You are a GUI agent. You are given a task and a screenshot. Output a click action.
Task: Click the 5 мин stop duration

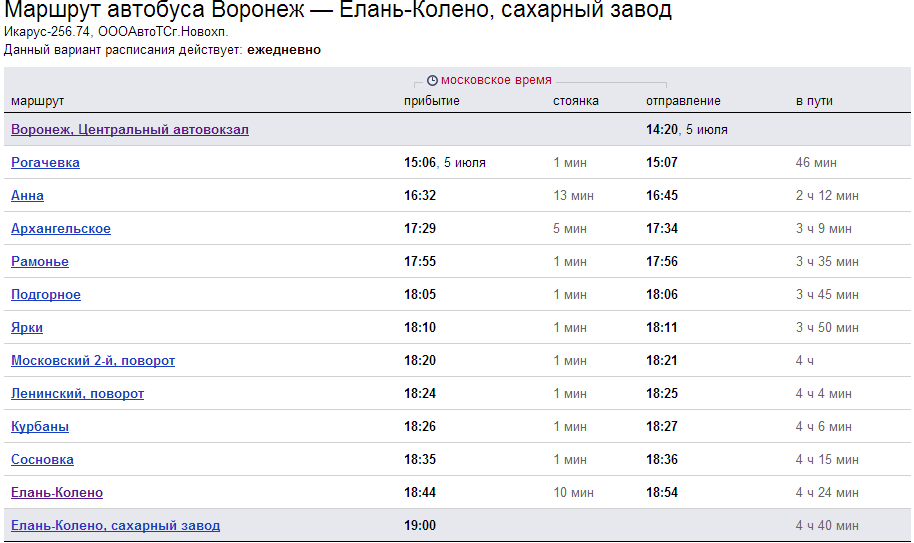point(570,228)
